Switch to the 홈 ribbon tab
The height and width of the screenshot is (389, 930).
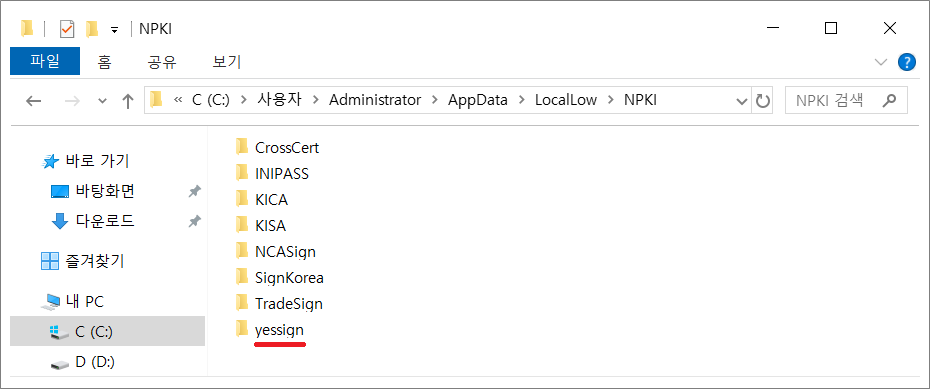[x=104, y=62]
